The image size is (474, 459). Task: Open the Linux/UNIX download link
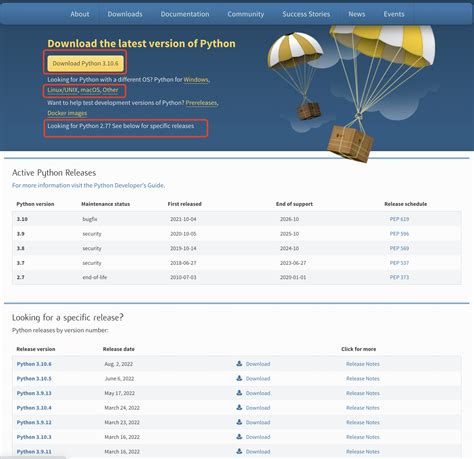pyautogui.click(x=62, y=90)
